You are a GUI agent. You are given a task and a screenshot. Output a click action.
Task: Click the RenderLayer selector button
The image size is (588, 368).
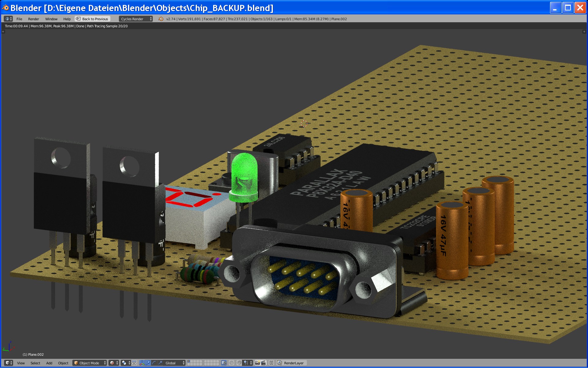(291, 363)
